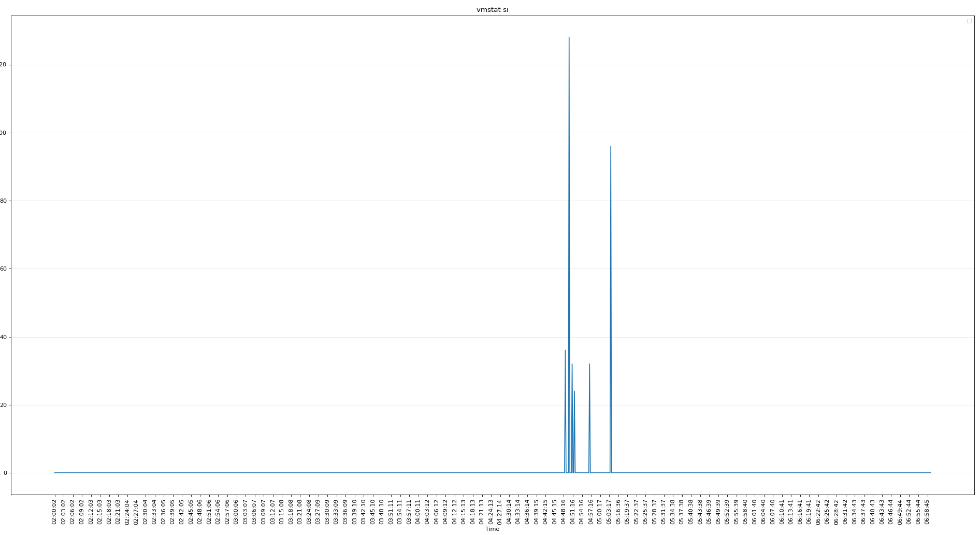Click the x-axis tick label '02:30:04'
This screenshot has height=535, width=980.
pyautogui.click(x=145, y=512)
